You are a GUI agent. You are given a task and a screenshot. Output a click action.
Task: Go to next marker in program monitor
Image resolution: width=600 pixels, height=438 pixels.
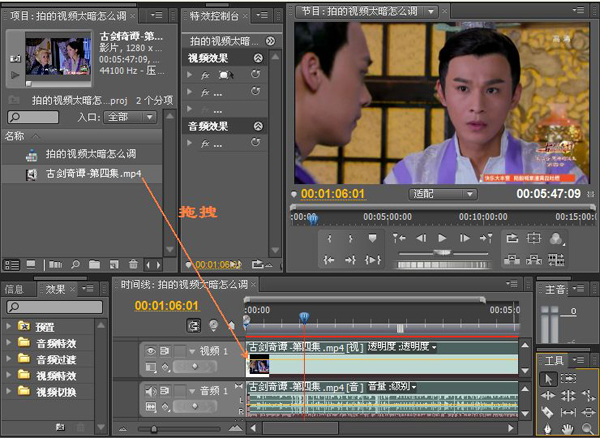point(486,238)
